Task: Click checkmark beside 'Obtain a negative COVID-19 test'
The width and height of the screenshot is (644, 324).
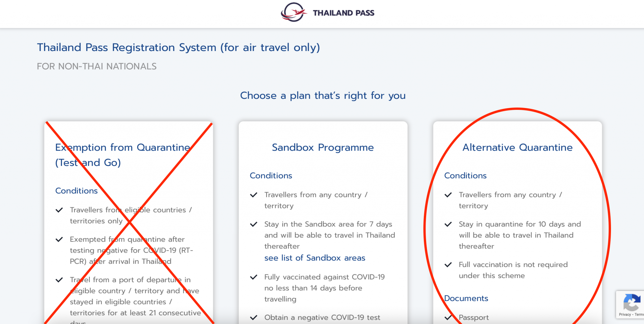Action: 254,317
